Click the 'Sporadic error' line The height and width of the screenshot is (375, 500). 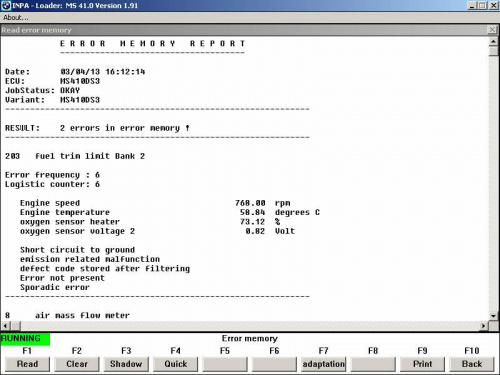[x=55, y=287]
